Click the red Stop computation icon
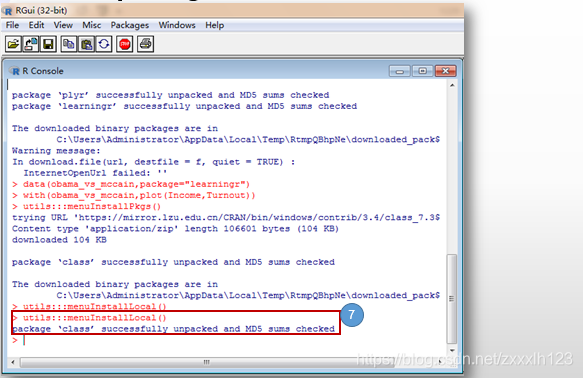 (x=125, y=44)
